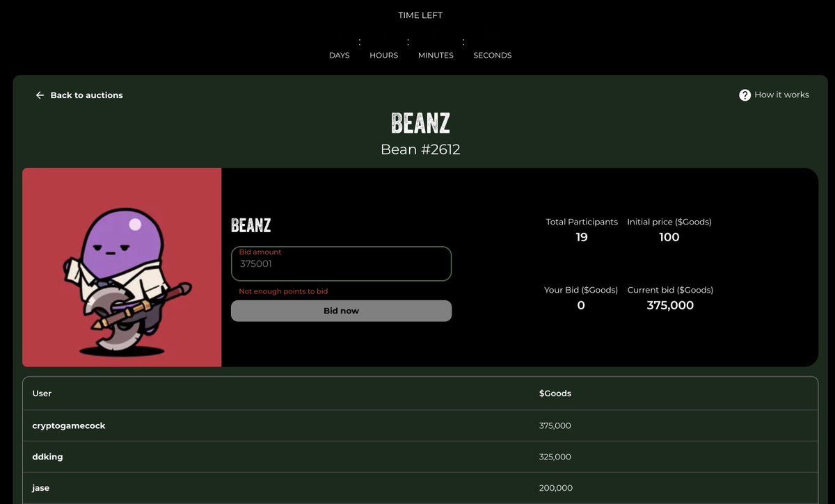Click Initial price value 100
This screenshot has height=504, width=835.
669,237
